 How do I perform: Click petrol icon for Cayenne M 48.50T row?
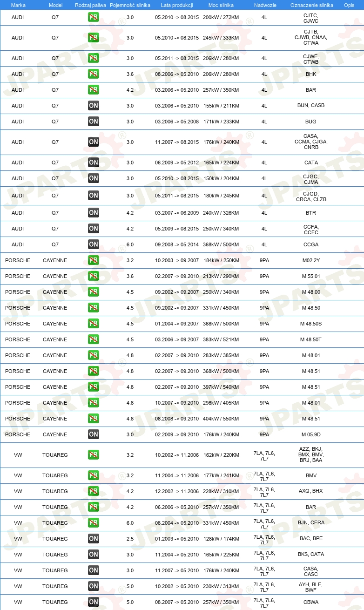tap(94, 339)
